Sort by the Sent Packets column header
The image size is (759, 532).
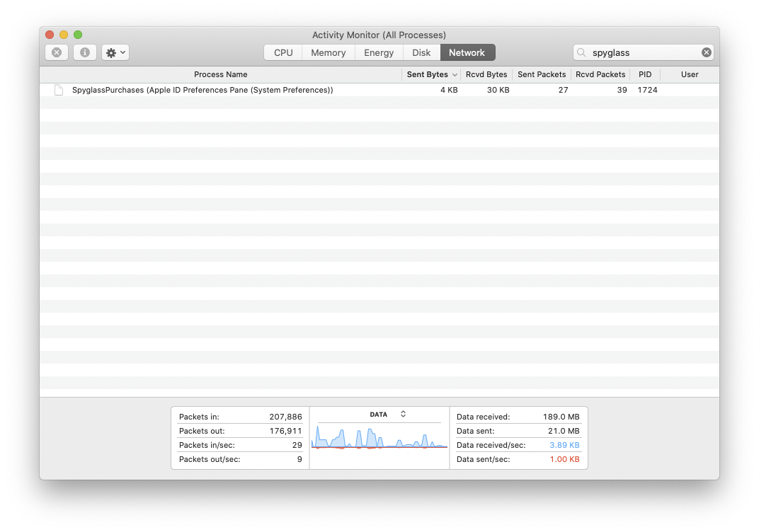pos(542,74)
